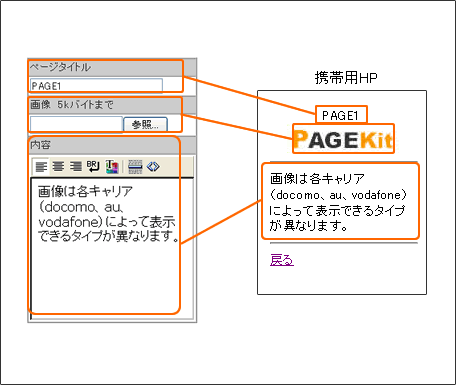Click the align left icon
The image size is (456, 385).
[41, 166]
